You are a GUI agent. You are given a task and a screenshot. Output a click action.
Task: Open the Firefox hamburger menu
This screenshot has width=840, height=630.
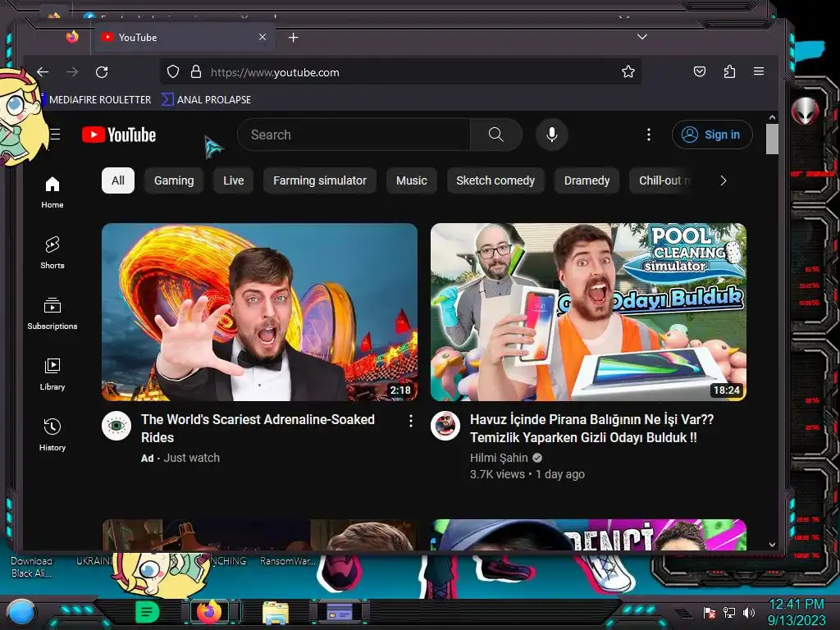(759, 71)
